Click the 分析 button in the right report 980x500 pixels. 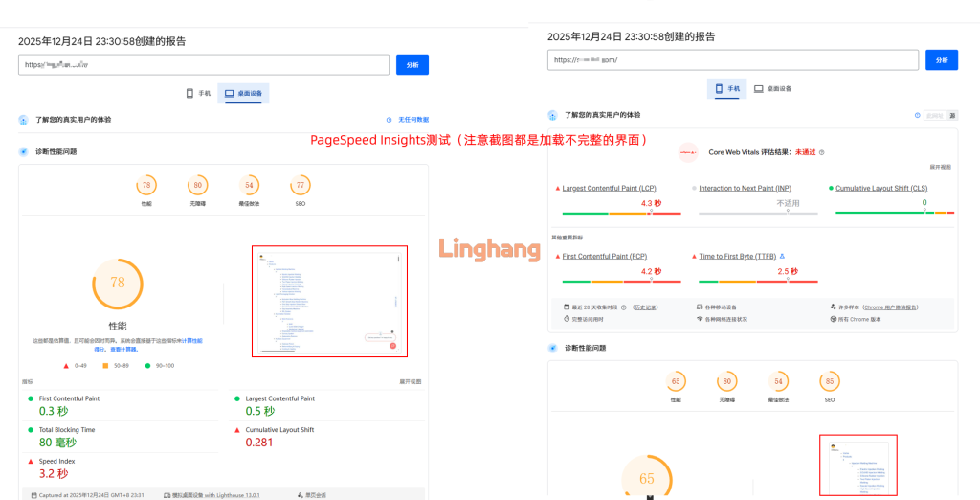[x=941, y=59]
